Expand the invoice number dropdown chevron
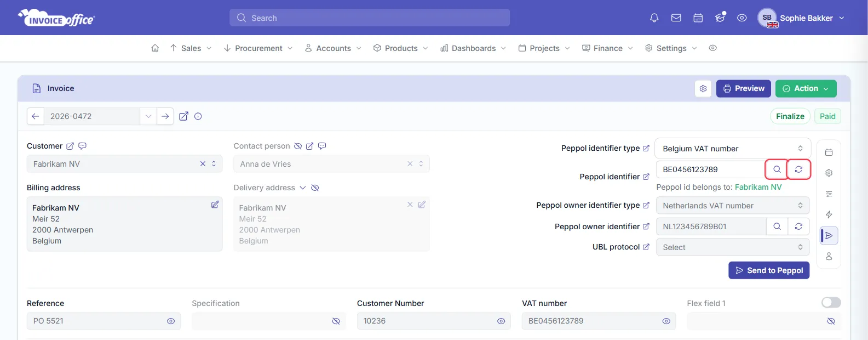This screenshot has width=868, height=340. 148,116
